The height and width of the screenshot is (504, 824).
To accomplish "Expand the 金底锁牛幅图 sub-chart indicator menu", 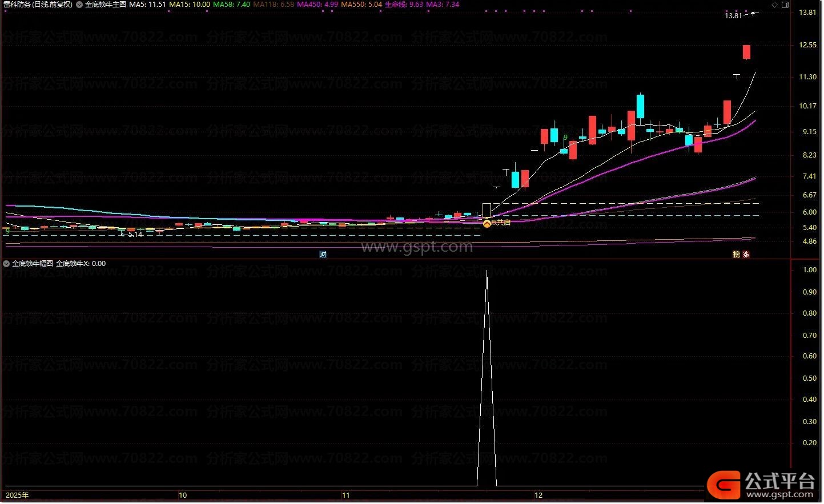I will pyautogui.click(x=6, y=264).
